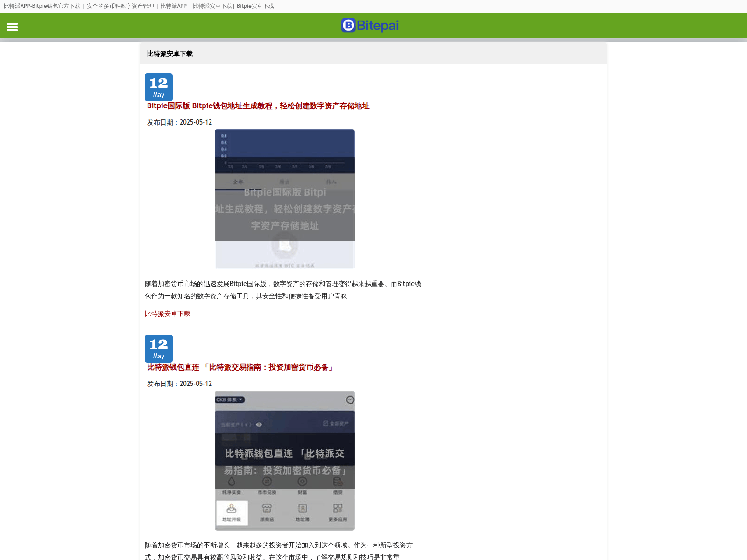Open the hamburger menu icon

[x=12, y=27]
